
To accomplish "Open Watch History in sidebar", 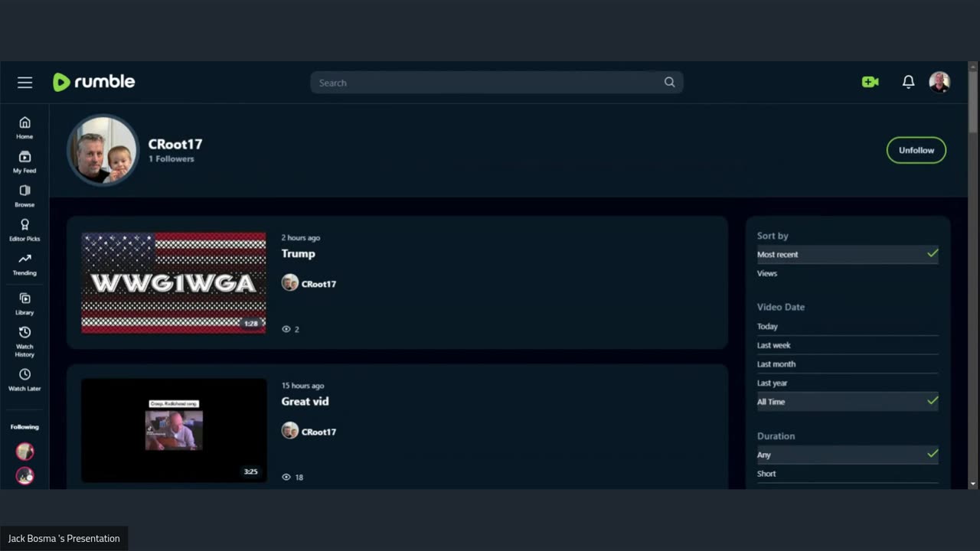I will (24, 341).
